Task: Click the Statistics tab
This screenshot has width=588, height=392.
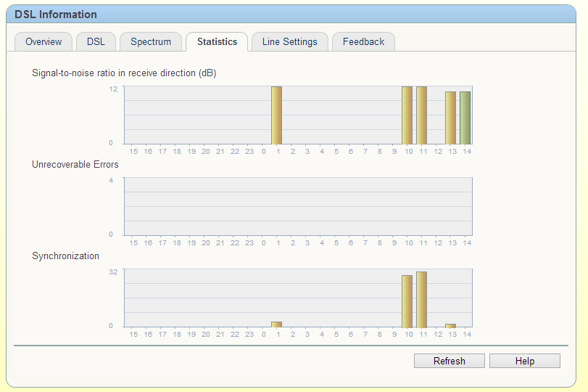Action: (x=217, y=41)
